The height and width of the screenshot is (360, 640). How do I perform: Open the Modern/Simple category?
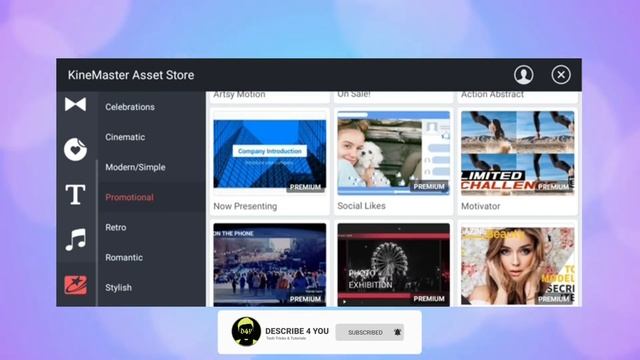click(135, 167)
